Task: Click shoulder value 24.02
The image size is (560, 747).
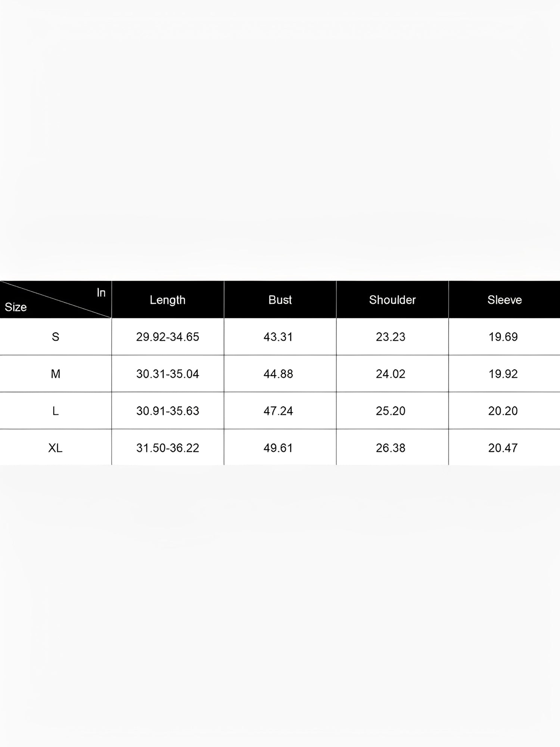Action: pyautogui.click(x=391, y=374)
